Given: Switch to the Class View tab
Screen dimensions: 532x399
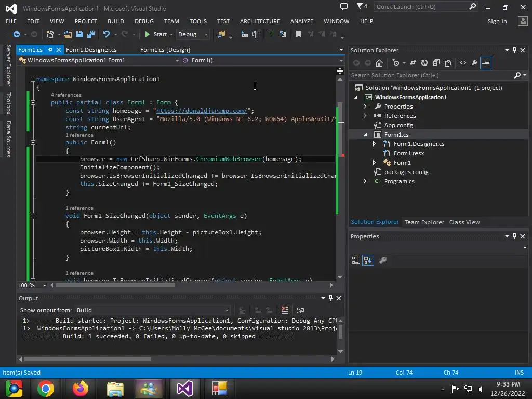Looking at the screenshot, I should click(x=464, y=222).
